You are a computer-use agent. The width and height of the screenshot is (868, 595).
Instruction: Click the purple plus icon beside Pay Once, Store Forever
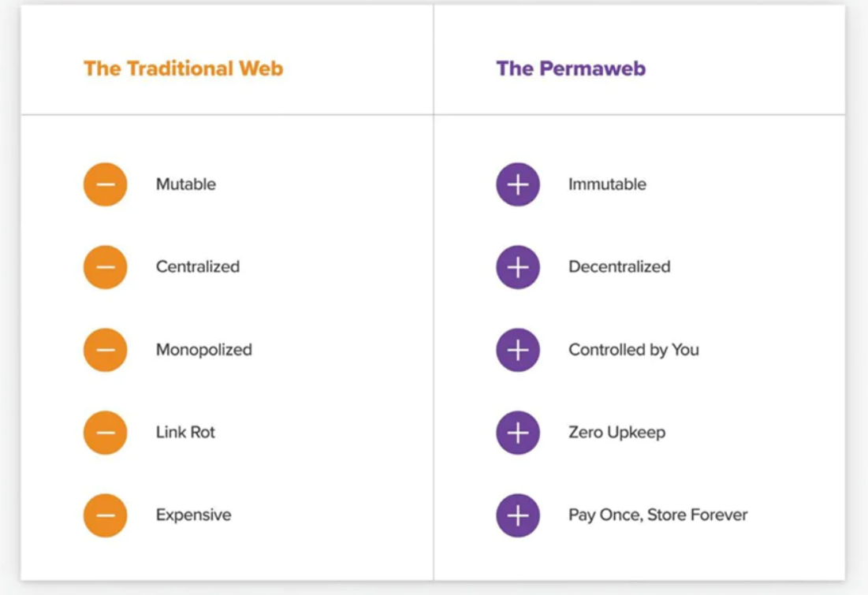[x=518, y=515]
